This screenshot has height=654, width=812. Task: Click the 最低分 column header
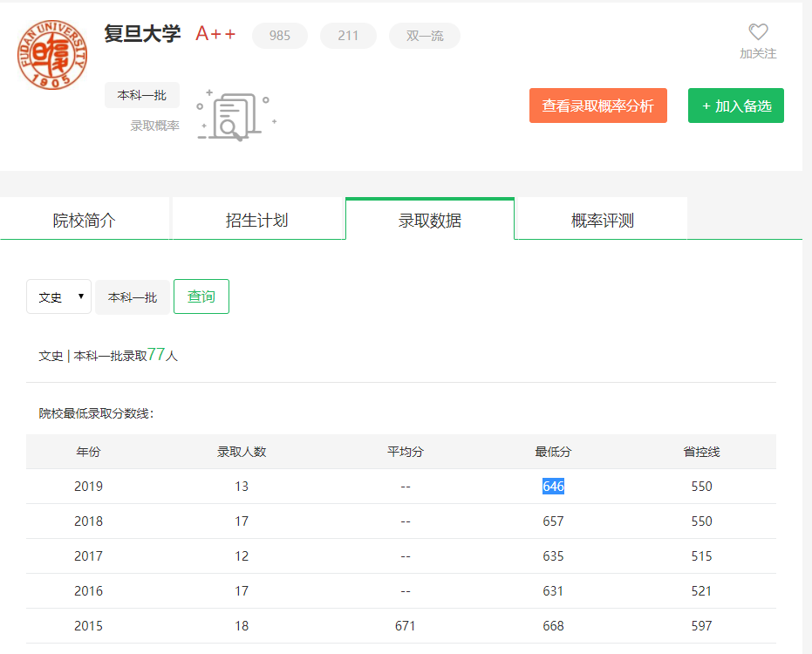[x=553, y=452]
